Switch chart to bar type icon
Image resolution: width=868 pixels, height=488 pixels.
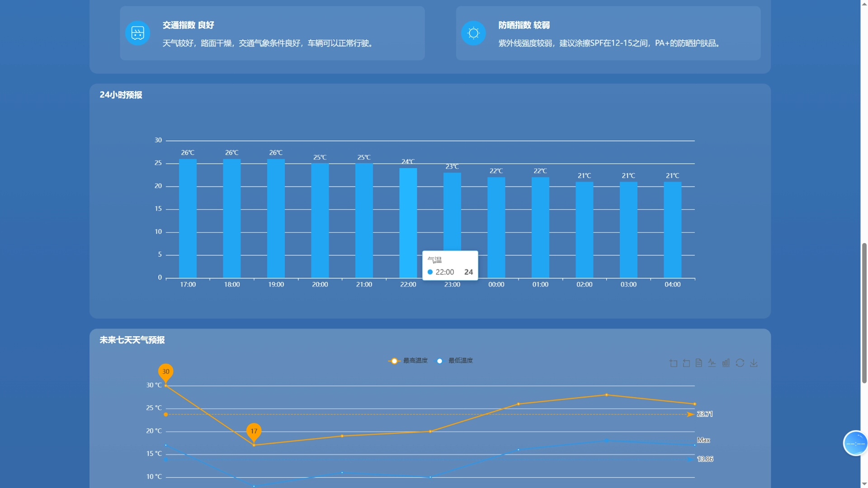coord(726,363)
